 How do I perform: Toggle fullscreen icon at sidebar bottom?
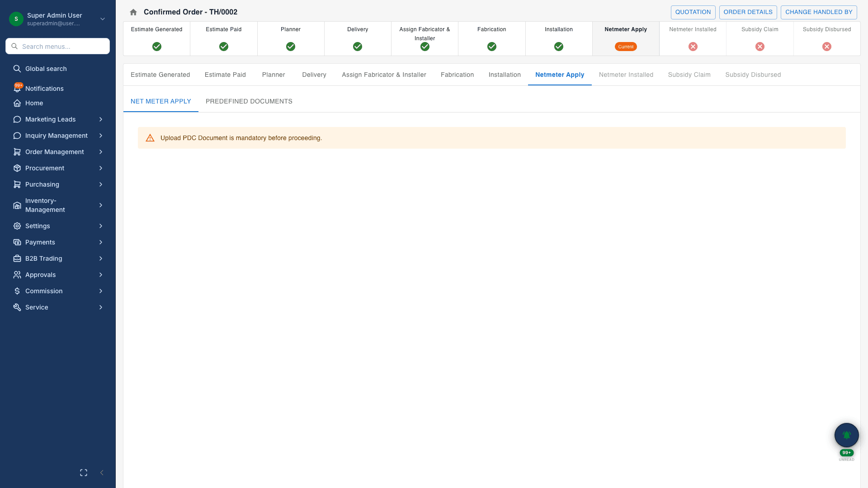(84, 473)
